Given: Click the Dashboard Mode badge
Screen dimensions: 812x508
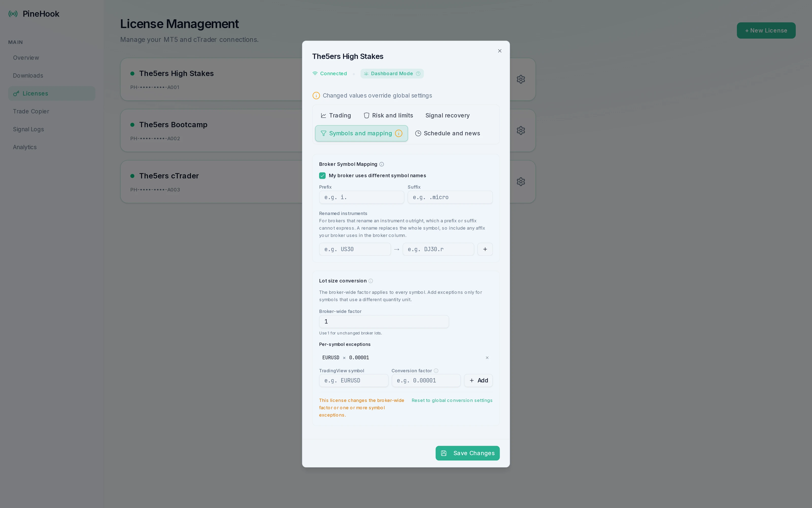Looking at the screenshot, I should (x=392, y=74).
